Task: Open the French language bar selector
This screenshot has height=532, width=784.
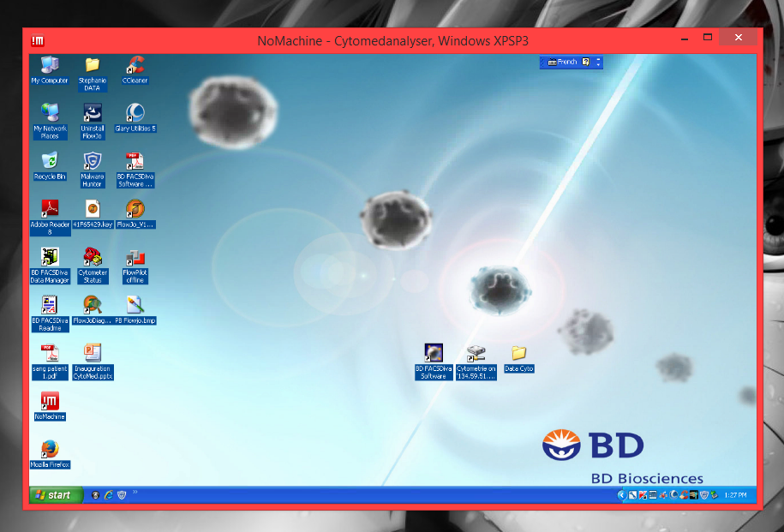Action: coord(562,62)
